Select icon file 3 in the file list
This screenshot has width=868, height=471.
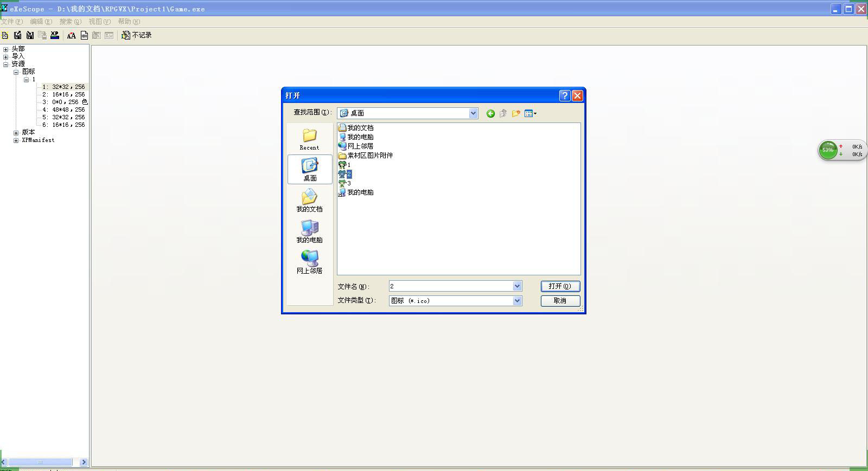pyautogui.click(x=344, y=183)
